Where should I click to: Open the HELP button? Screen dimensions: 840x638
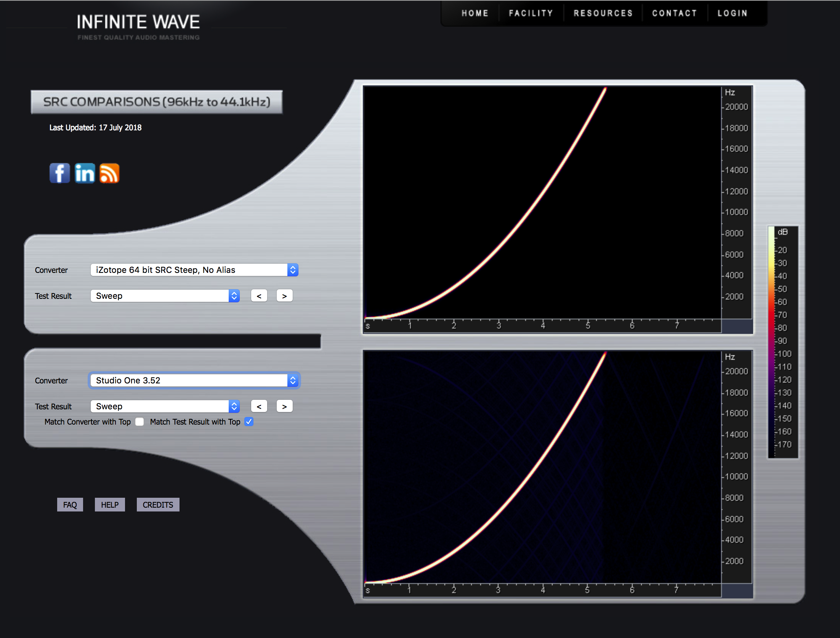[x=110, y=505]
